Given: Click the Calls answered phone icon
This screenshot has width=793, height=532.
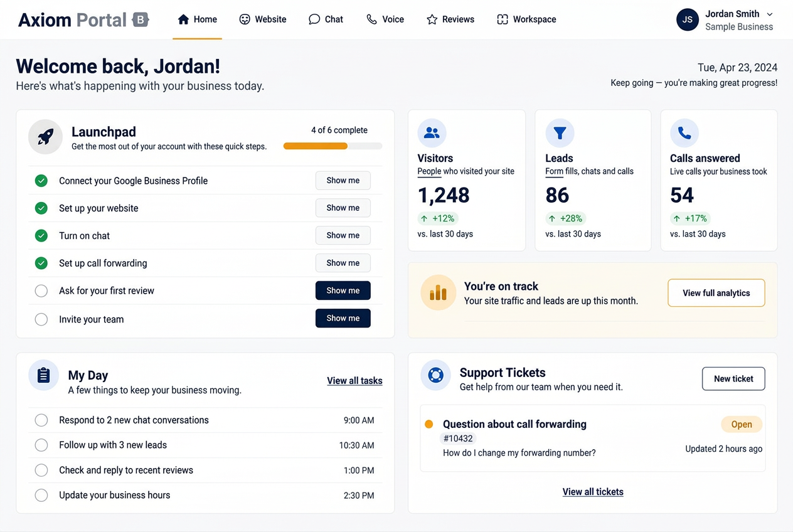Looking at the screenshot, I should click(684, 133).
